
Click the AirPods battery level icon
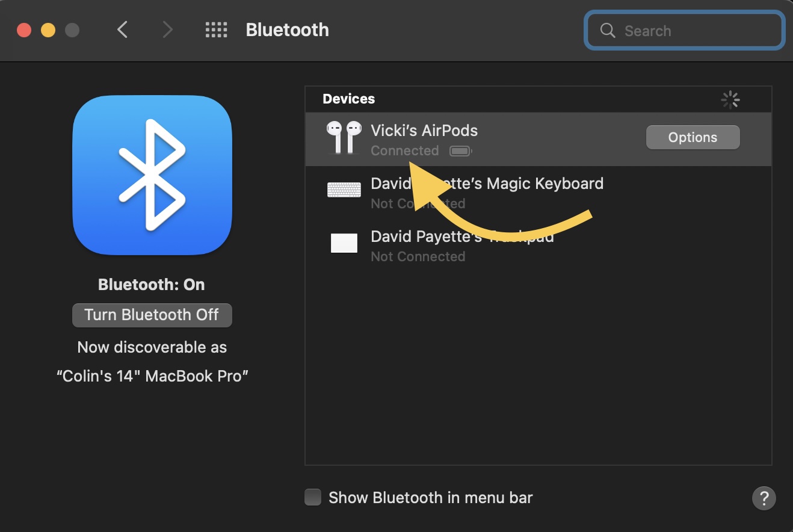tap(460, 151)
